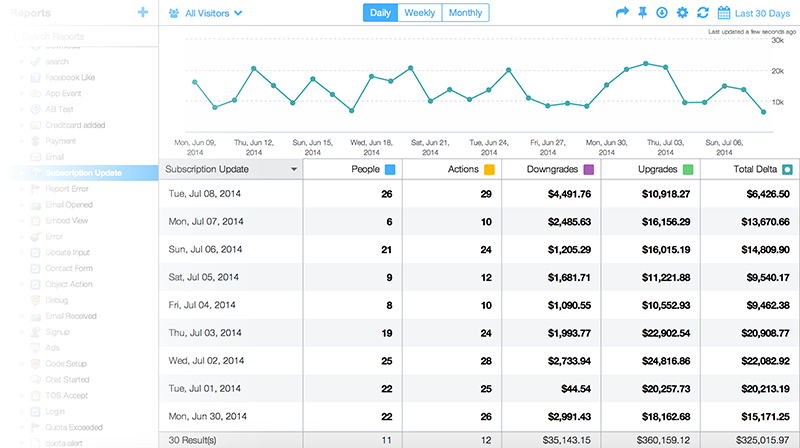Switch to the Weekly view tab

pyautogui.click(x=419, y=13)
